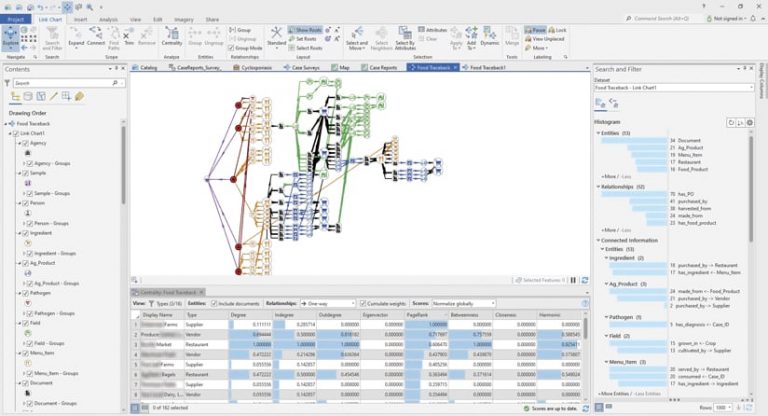Open the Search and Filter ribbon tool
Viewport: 768px width, 416px height.
click(x=52, y=38)
